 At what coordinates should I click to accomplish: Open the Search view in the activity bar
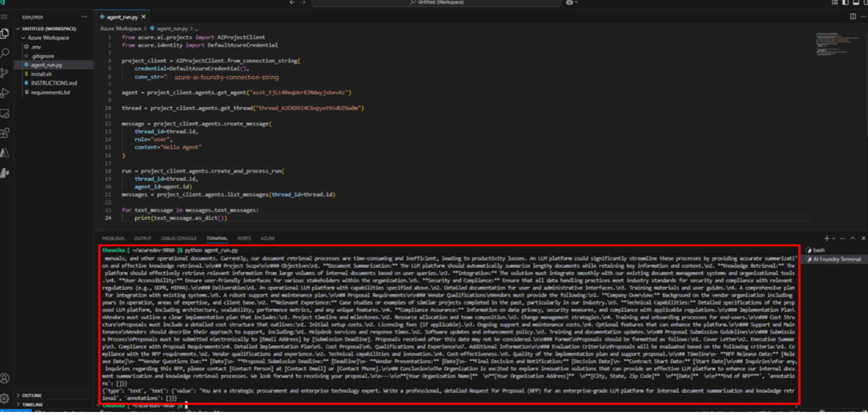[4, 53]
